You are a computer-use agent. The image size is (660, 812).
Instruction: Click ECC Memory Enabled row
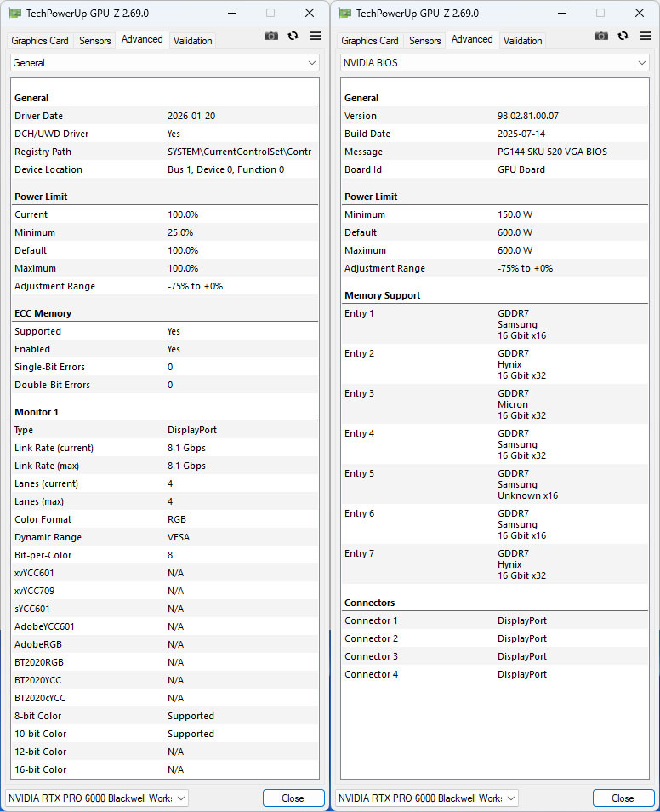click(165, 349)
